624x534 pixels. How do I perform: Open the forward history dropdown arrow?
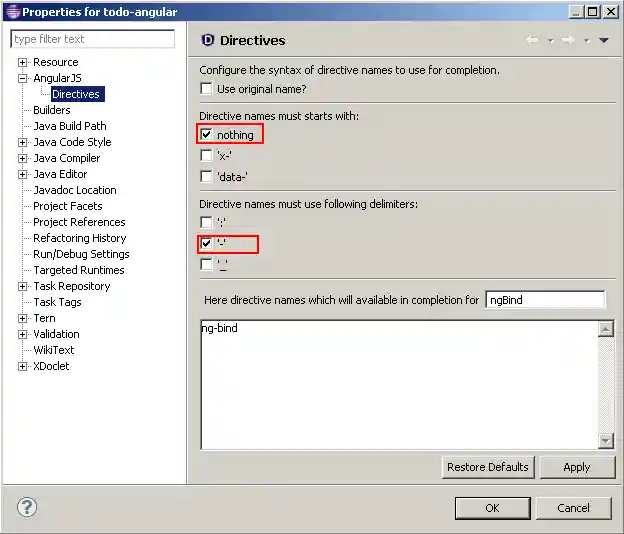click(x=586, y=41)
